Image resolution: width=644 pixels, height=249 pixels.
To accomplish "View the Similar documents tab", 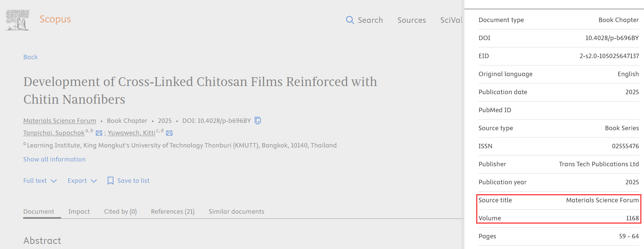I will pos(236,211).
